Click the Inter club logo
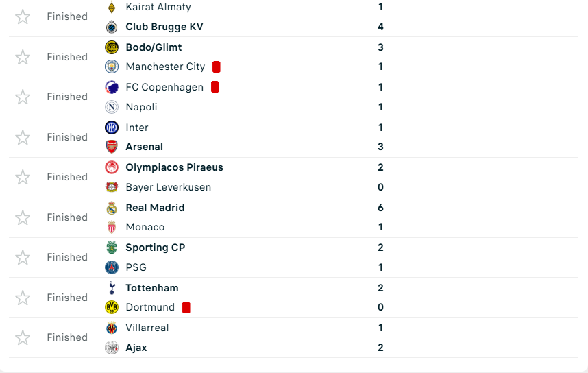The height and width of the screenshot is (373, 588). pyautogui.click(x=111, y=128)
